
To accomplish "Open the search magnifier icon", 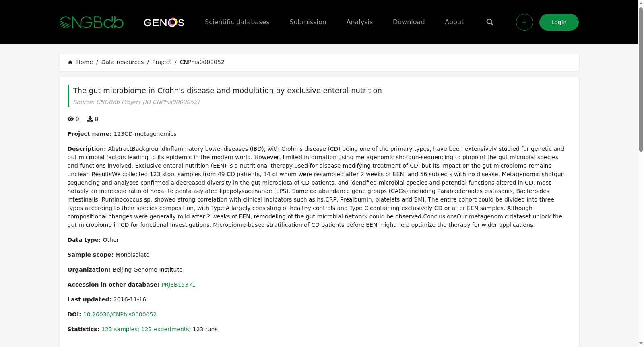I will click(x=490, y=22).
